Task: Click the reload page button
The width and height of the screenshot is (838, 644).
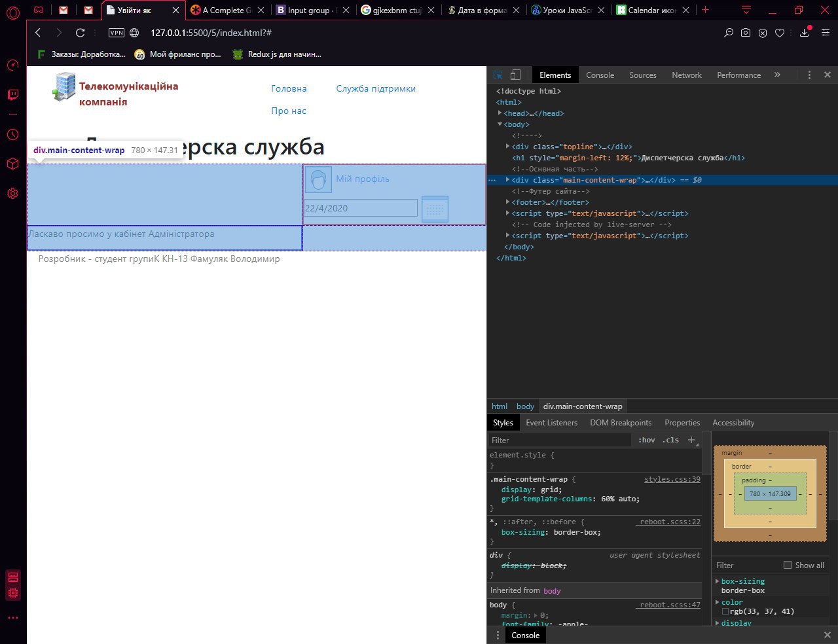Action: 81,33
